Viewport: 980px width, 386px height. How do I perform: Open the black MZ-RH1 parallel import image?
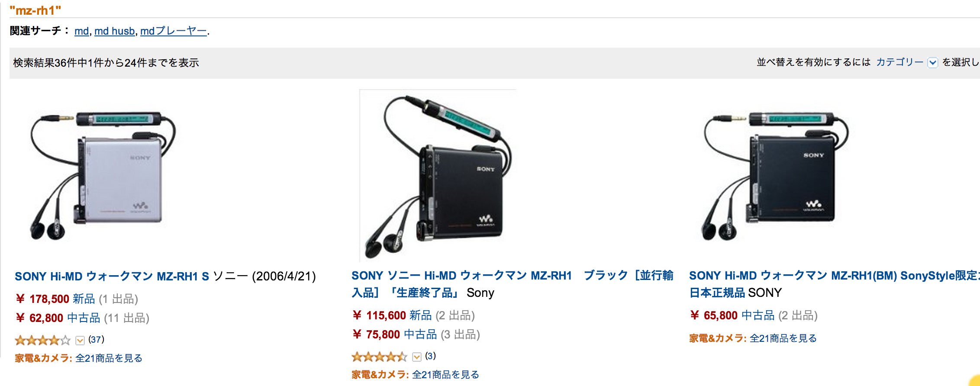coord(438,175)
